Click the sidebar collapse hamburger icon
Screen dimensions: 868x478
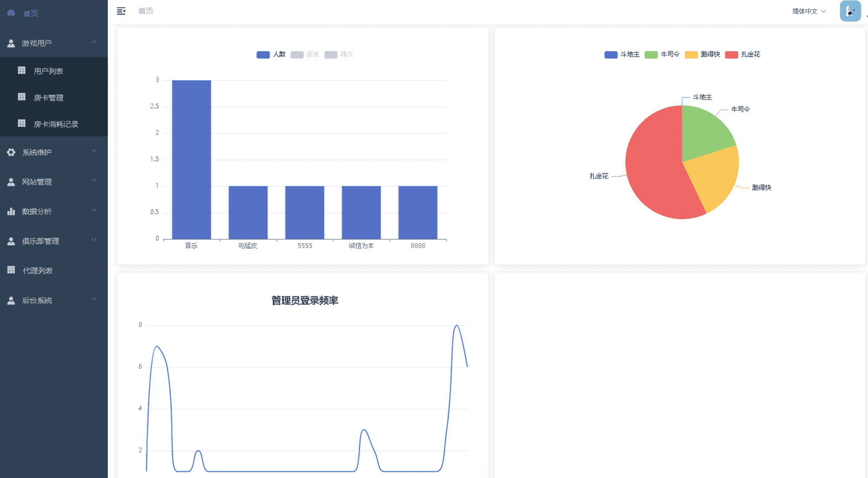click(121, 11)
